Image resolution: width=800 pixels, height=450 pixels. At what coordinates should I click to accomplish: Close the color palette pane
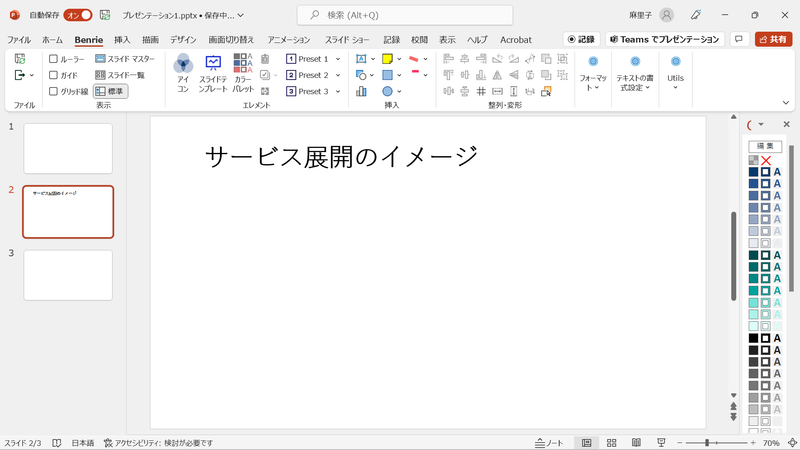click(786, 124)
